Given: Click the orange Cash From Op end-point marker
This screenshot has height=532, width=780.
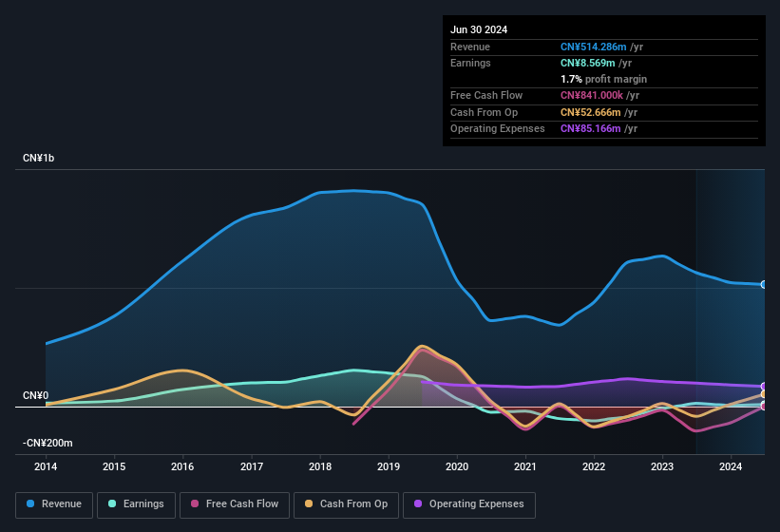Looking at the screenshot, I should click(x=764, y=394).
